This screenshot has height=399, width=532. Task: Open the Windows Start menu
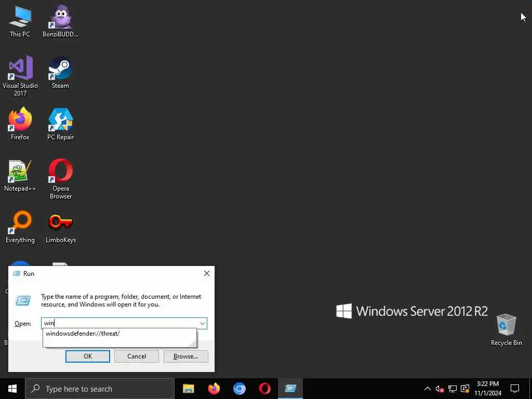tap(12, 389)
